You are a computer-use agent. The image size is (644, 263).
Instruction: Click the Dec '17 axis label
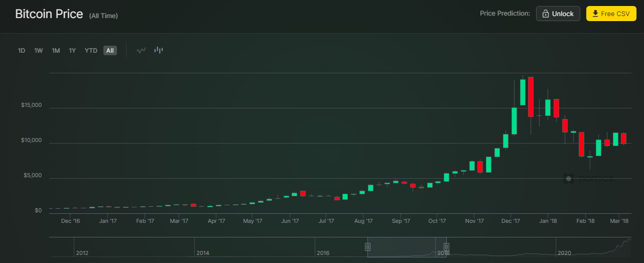(x=510, y=221)
